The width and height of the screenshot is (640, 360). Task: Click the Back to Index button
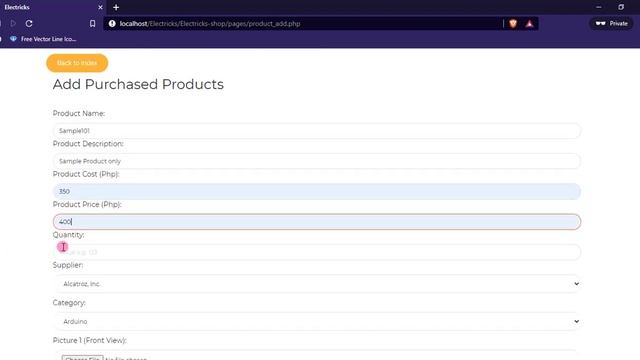[x=77, y=63]
